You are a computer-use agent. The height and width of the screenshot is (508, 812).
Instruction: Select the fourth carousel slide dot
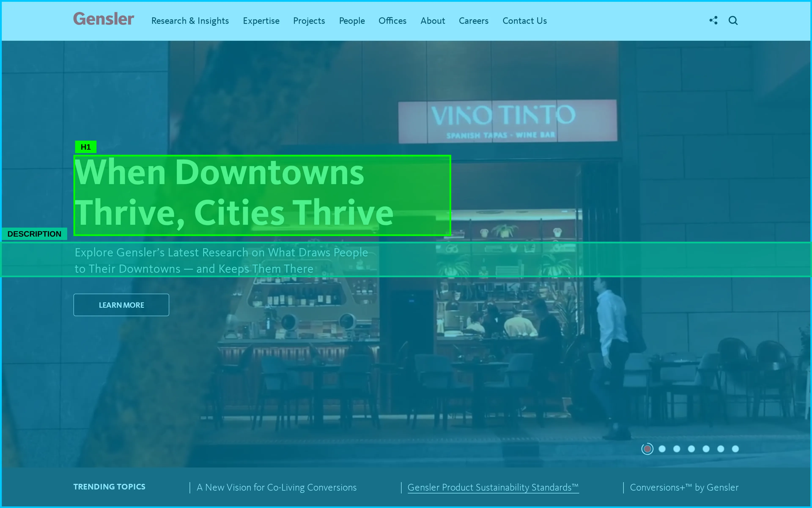tap(691, 449)
